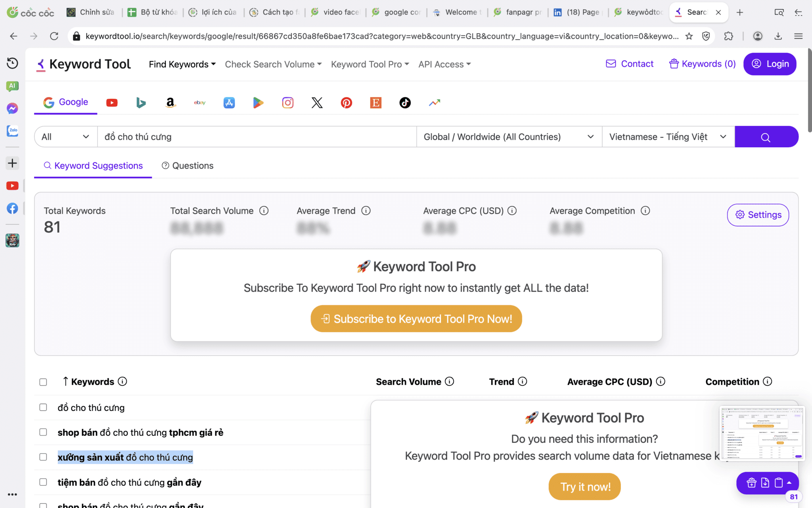Viewport: 812px width, 508px height.
Task: Open Trend column info icon
Action: (523, 381)
